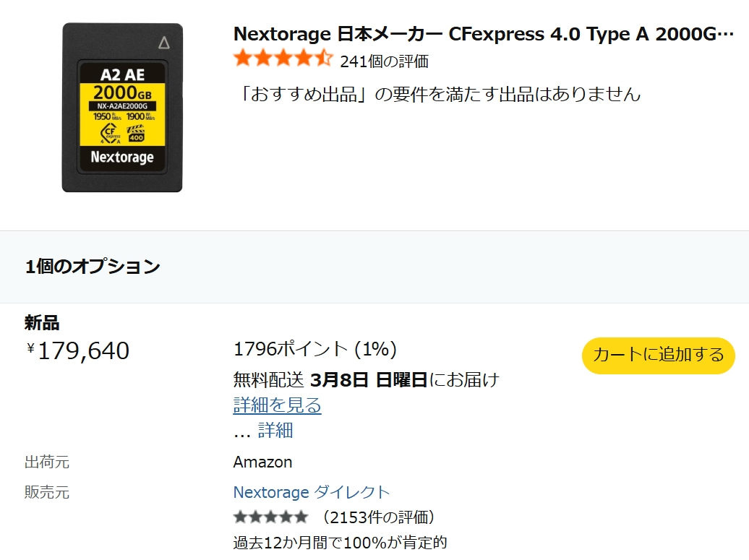The width and height of the screenshot is (749, 560).
Task: Click the 1個のオプション header
Action: click(x=93, y=267)
